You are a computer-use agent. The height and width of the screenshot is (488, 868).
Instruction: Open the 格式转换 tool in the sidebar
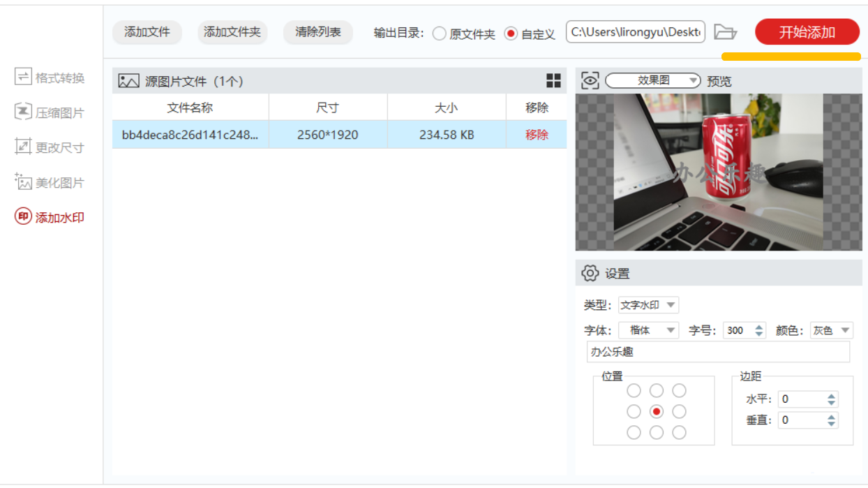coord(49,77)
